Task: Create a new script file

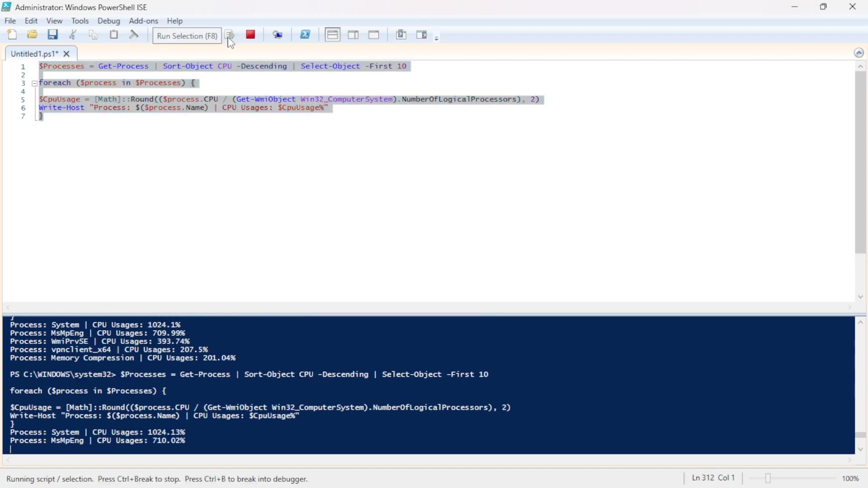Action: coord(12,34)
